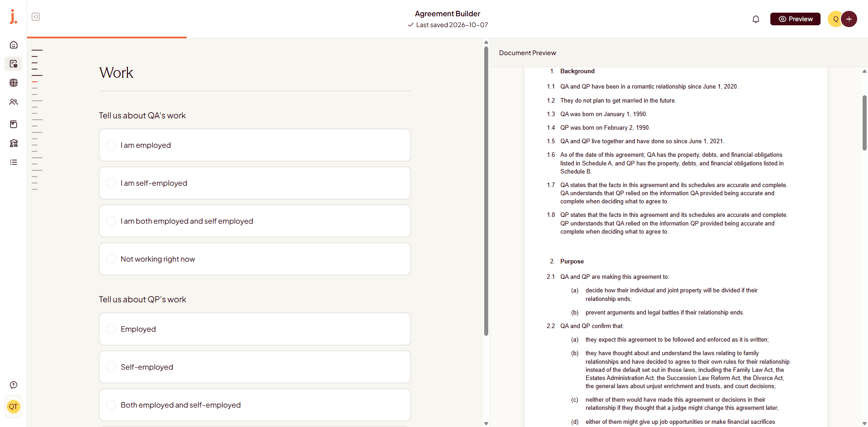Open the globe grid sidebar icon
Image resolution: width=868 pixels, height=427 pixels.
(14, 83)
